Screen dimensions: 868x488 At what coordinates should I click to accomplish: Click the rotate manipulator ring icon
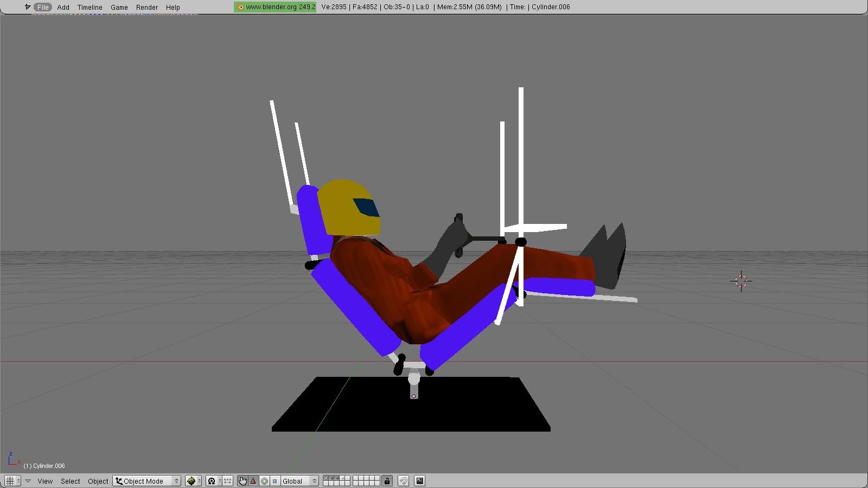264,481
